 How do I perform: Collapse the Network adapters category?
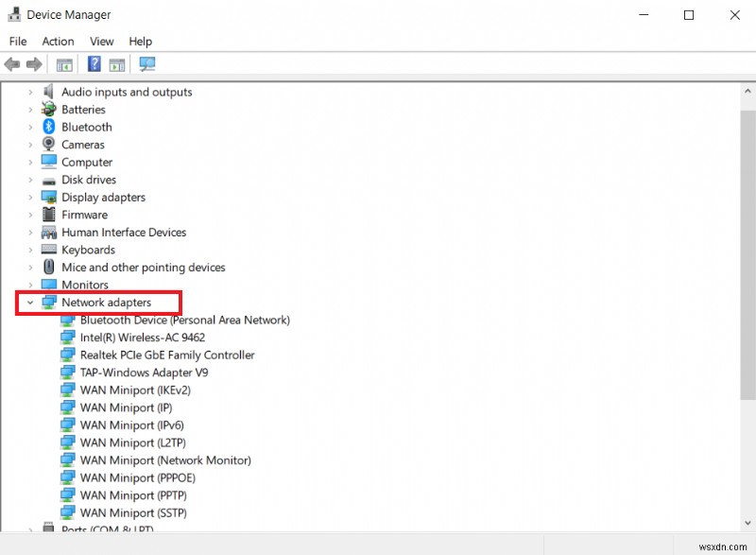pos(29,303)
